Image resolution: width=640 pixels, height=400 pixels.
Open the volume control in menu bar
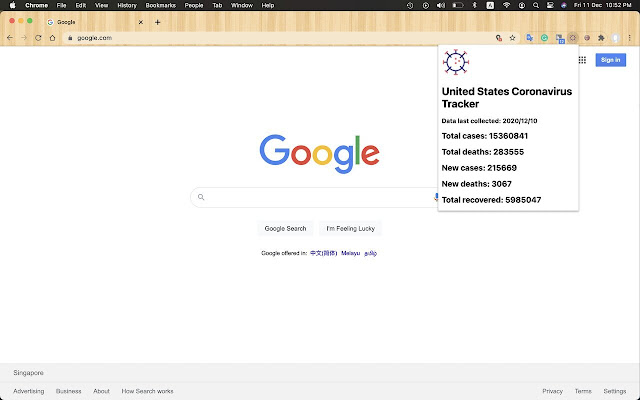click(441, 5)
